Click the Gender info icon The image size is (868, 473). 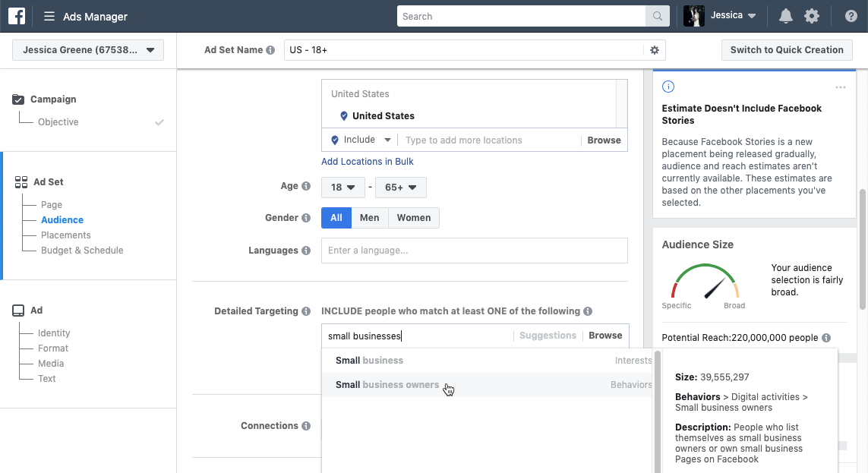(305, 217)
